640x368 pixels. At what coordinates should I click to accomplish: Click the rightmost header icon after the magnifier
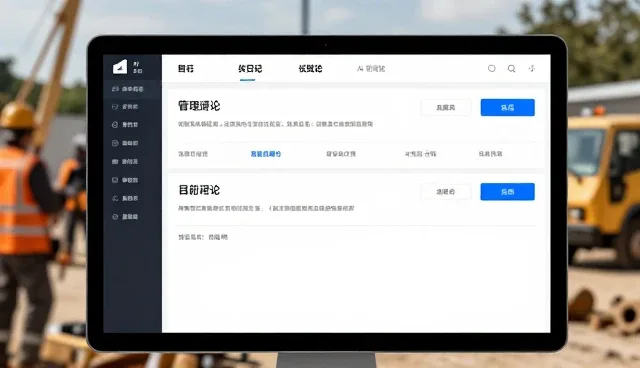531,68
